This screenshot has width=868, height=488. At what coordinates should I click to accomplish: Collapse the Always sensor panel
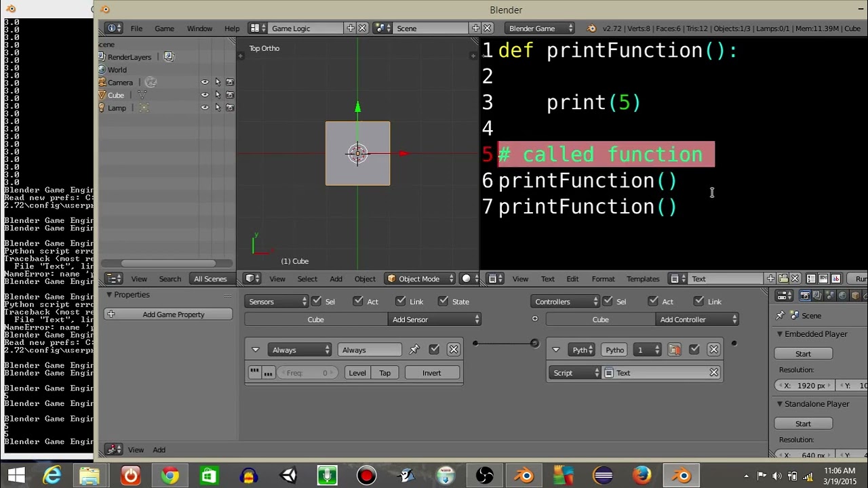[x=255, y=350]
